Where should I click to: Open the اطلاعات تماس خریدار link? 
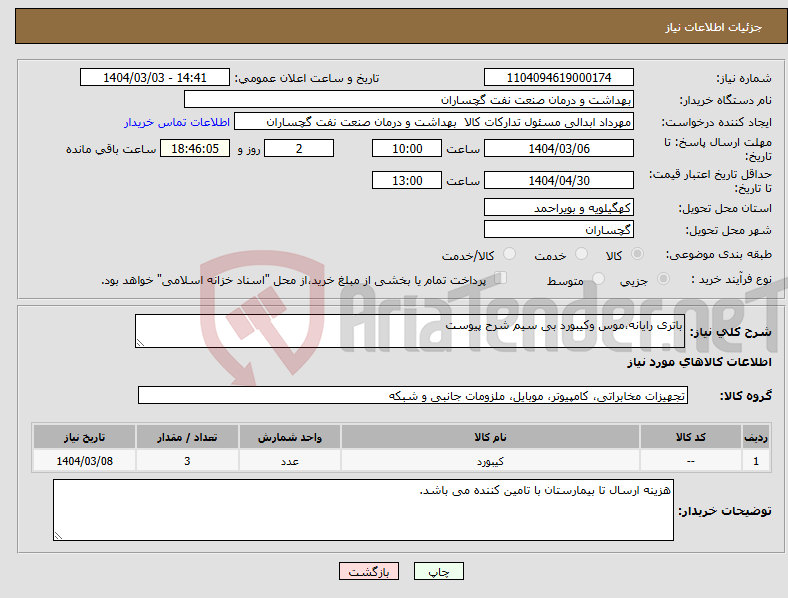[177, 123]
